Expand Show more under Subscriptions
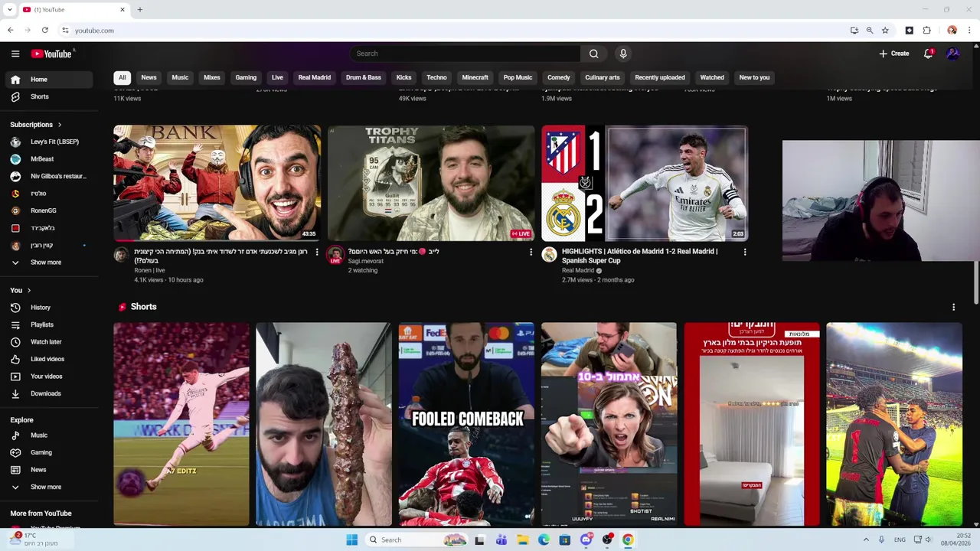This screenshot has width=980, height=551. click(x=49, y=262)
